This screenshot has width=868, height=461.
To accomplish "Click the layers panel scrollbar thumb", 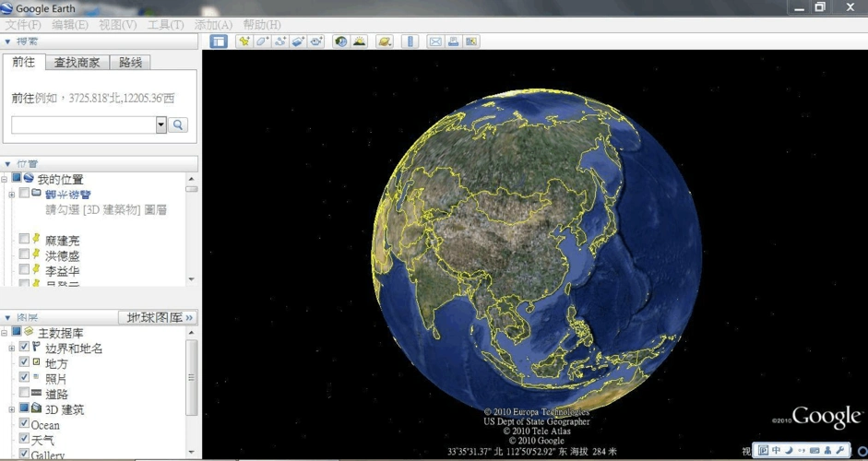I will (192, 377).
